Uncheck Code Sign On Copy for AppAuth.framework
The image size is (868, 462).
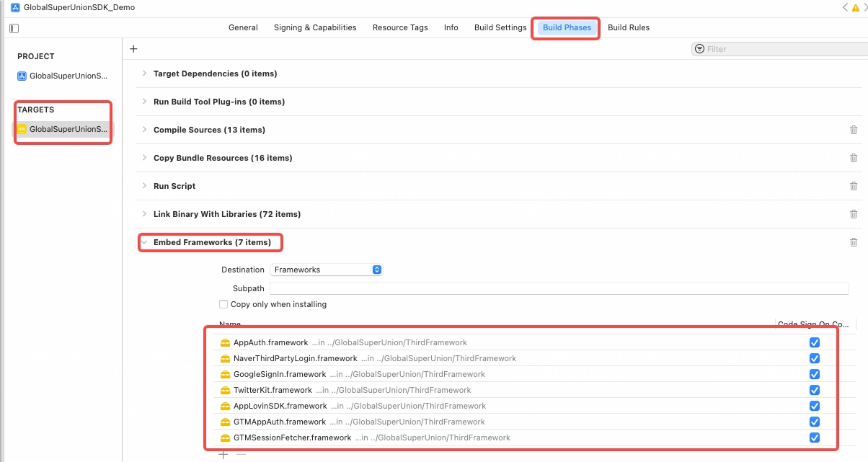click(x=815, y=342)
